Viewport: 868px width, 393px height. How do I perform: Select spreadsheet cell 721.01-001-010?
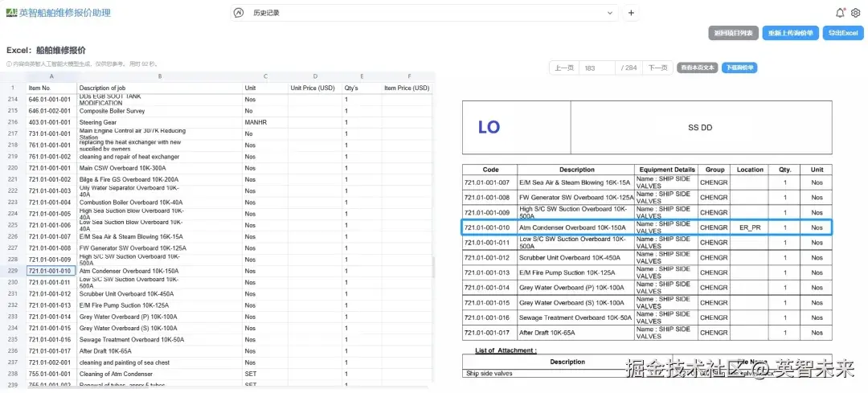click(x=51, y=271)
